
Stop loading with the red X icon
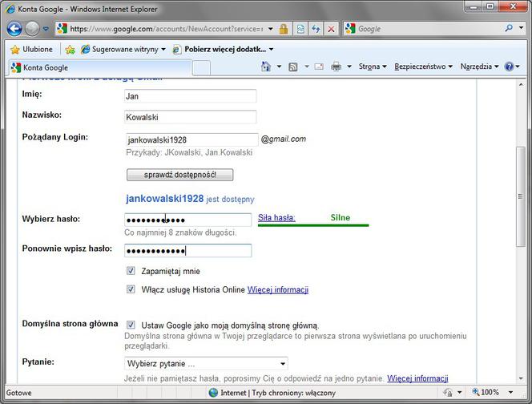pos(331,29)
